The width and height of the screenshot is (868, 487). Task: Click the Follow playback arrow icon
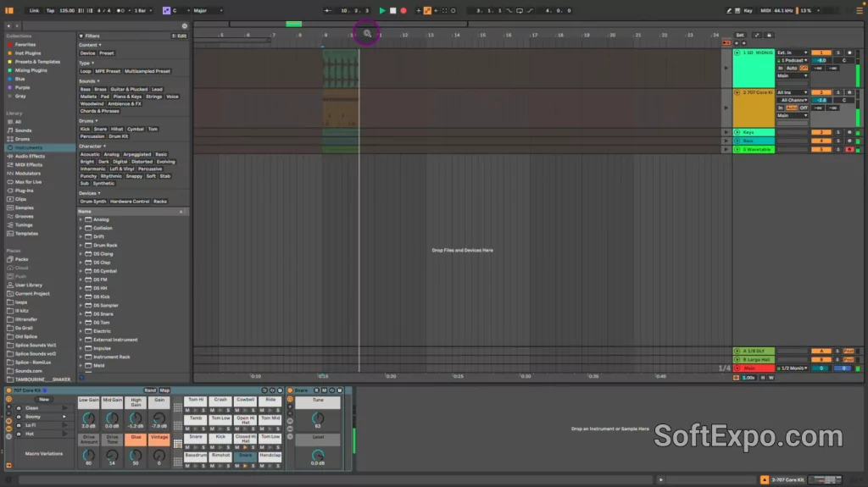point(328,10)
